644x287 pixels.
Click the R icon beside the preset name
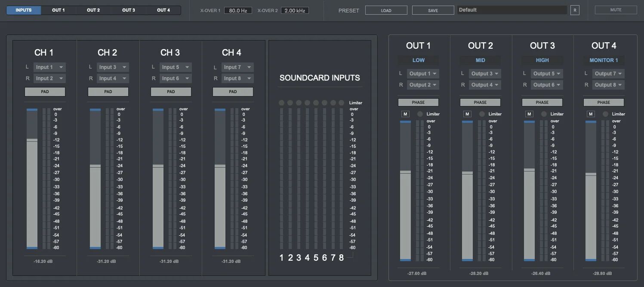click(575, 9)
